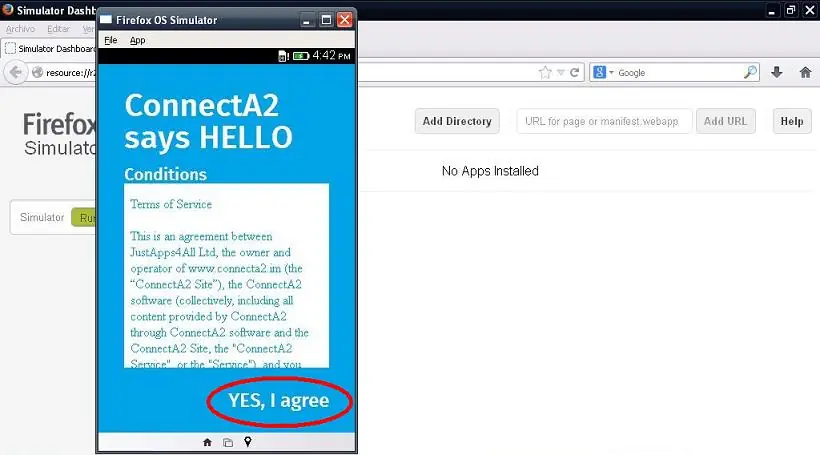
Task: Click the browser back arrow button
Action: (x=15, y=72)
